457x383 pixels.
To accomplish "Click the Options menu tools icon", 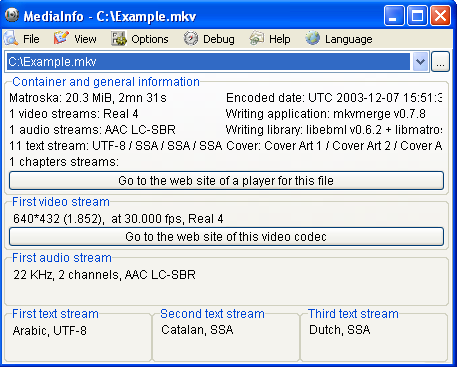I will point(119,39).
